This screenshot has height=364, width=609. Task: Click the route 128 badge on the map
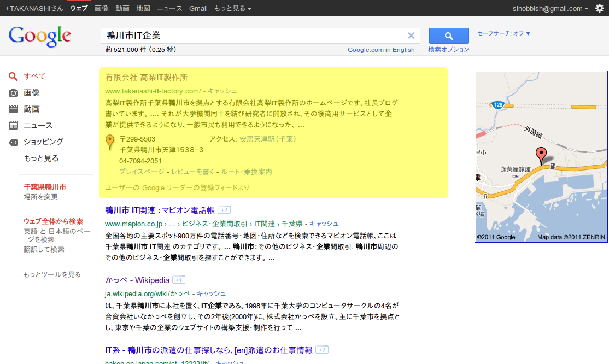coord(498,104)
